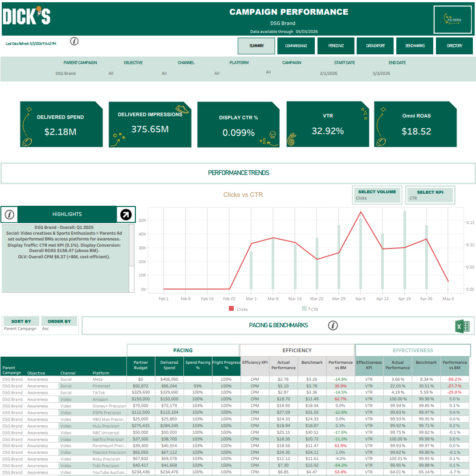Click the Flight Progress % column header
The image size is (476, 476).
[226, 365]
